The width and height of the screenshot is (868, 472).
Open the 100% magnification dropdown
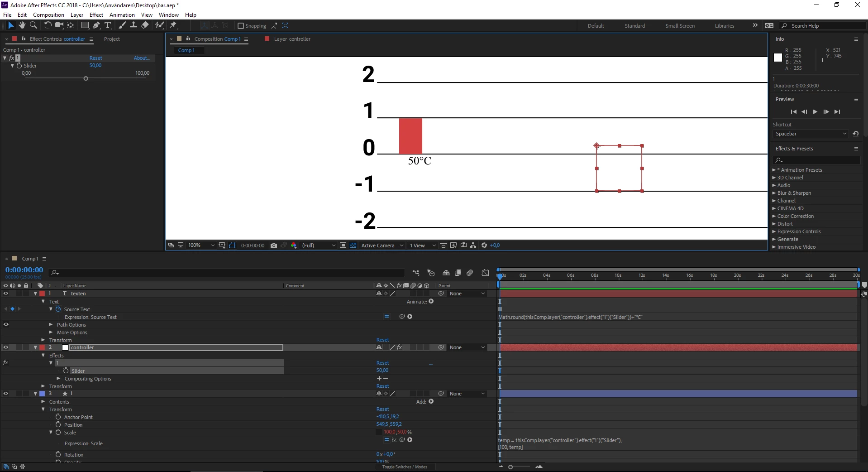coord(201,245)
